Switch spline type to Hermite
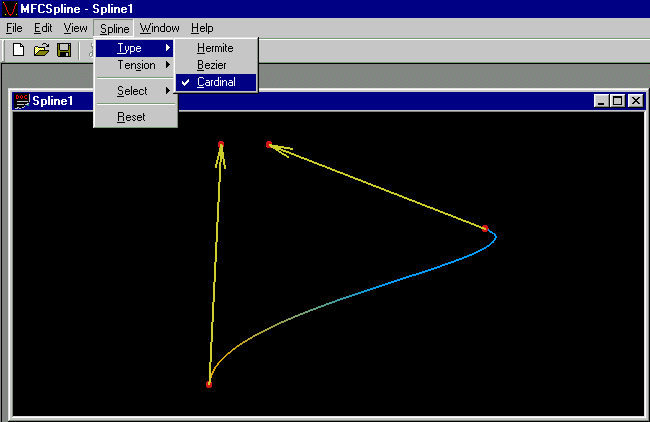The width and height of the screenshot is (650, 422). pos(215,48)
